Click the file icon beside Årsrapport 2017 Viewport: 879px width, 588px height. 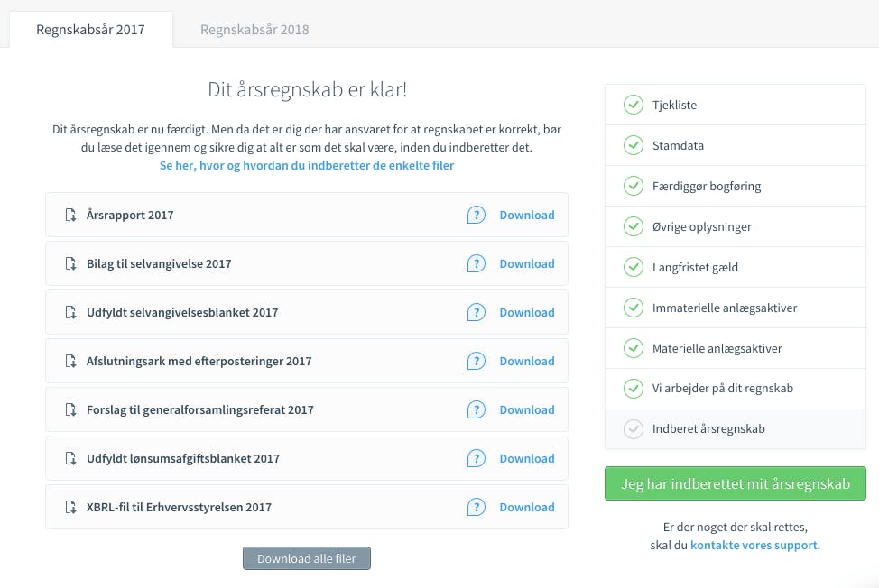70,215
